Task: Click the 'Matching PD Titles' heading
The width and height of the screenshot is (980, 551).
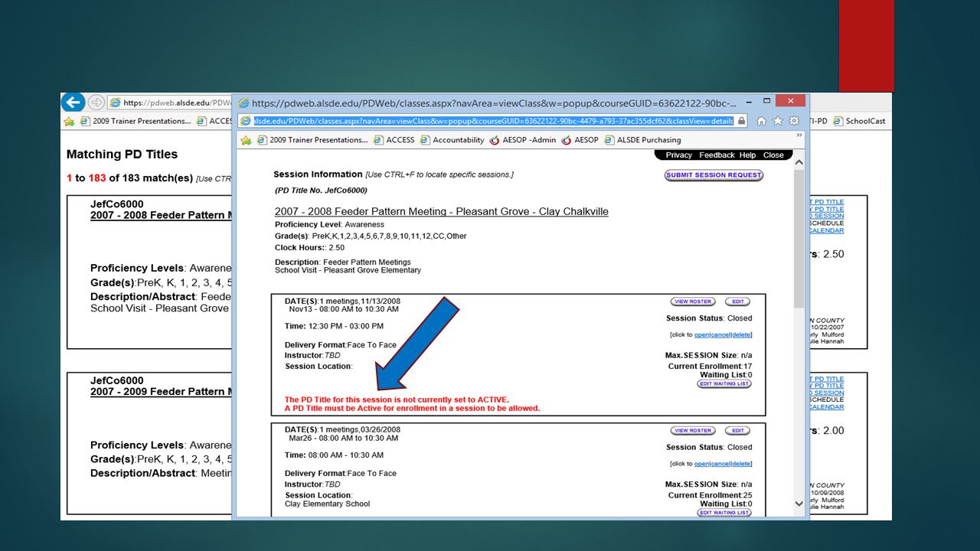Action: [122, 154]
